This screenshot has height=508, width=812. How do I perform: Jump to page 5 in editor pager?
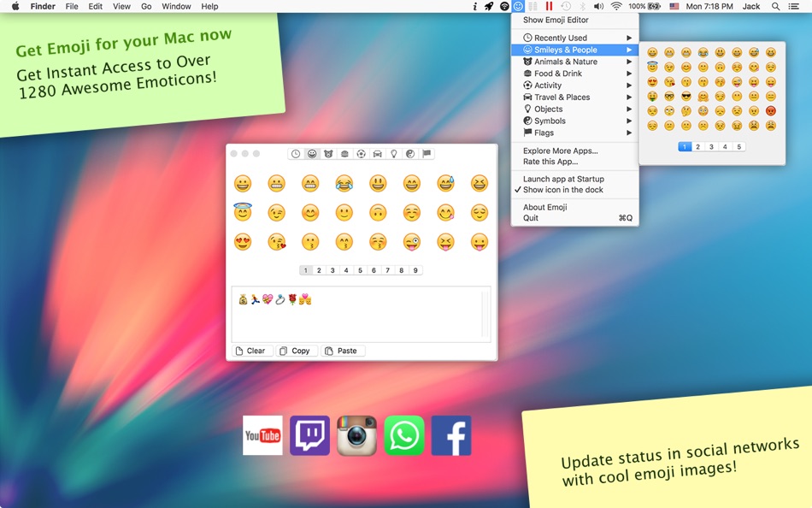361,270
